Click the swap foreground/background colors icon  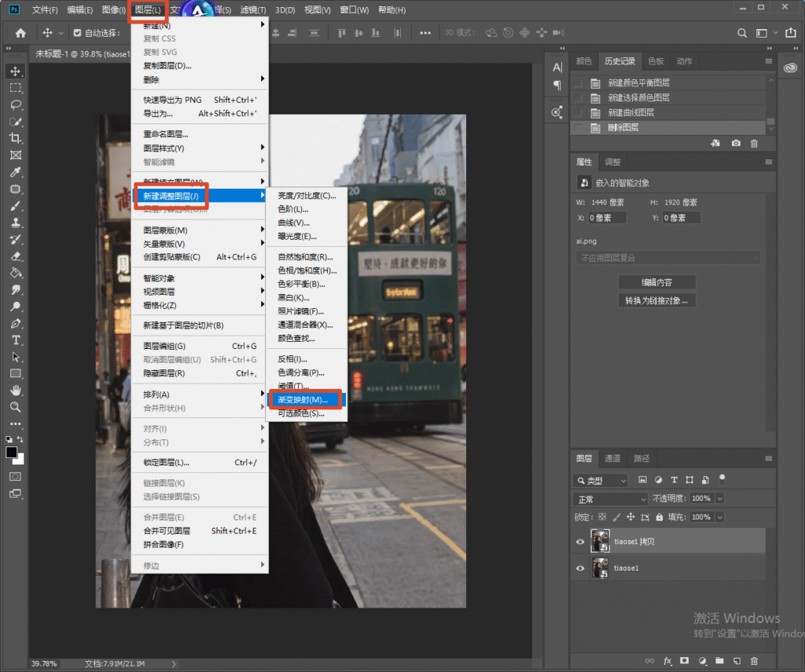pos(20,439)
